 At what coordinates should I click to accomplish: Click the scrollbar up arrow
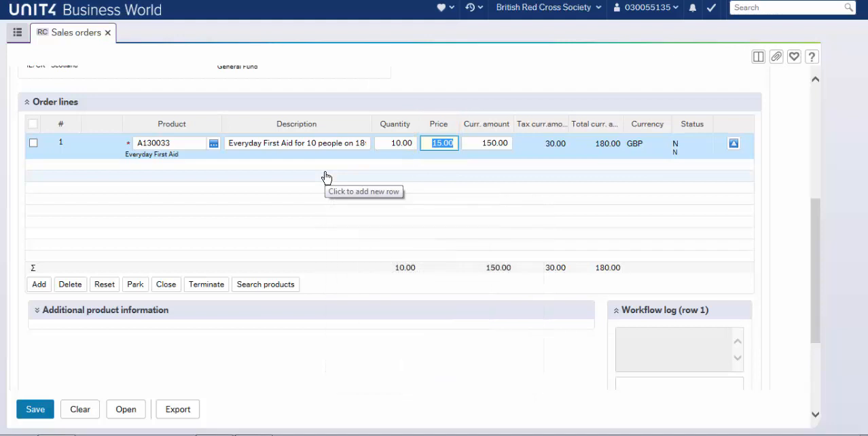click(x=816, y=79)
